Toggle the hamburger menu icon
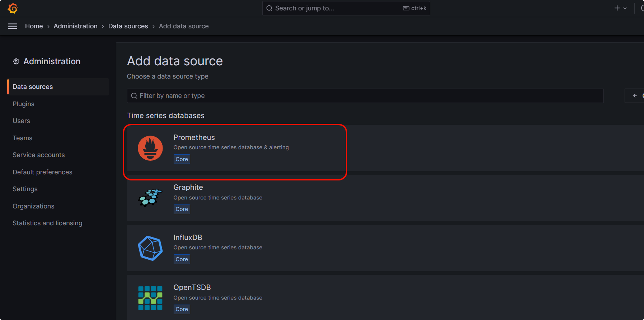 [x=13, y=26]
